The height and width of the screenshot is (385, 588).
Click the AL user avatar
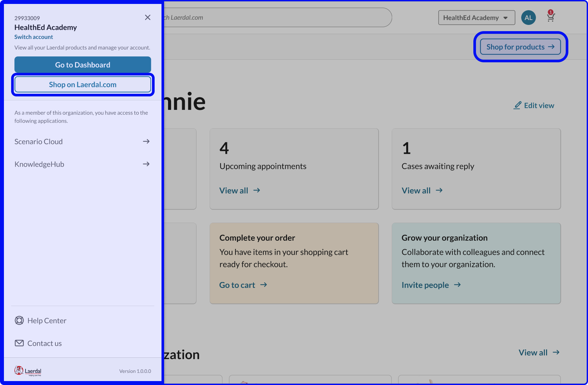[x=528, y=18]
